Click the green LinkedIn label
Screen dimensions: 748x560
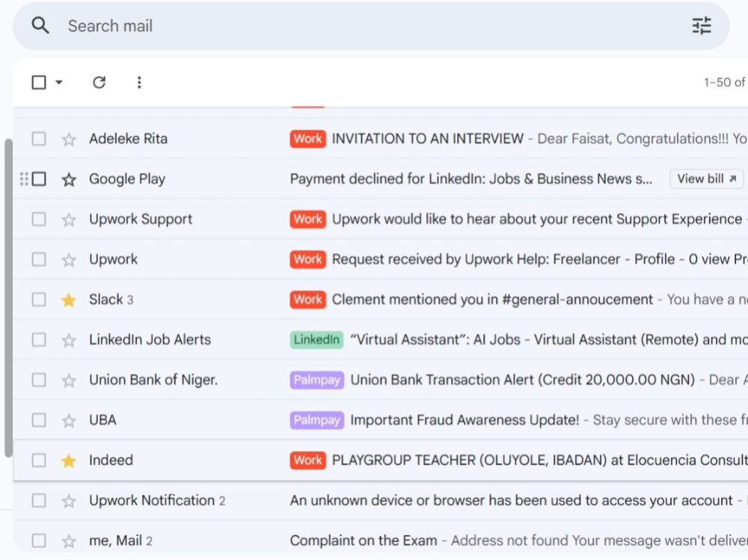(316, 339)
